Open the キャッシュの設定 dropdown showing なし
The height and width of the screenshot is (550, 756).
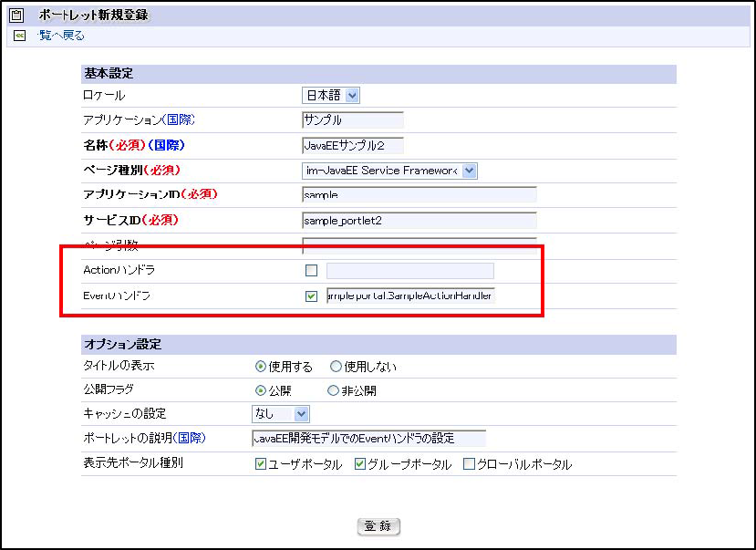tap(280, 413)
